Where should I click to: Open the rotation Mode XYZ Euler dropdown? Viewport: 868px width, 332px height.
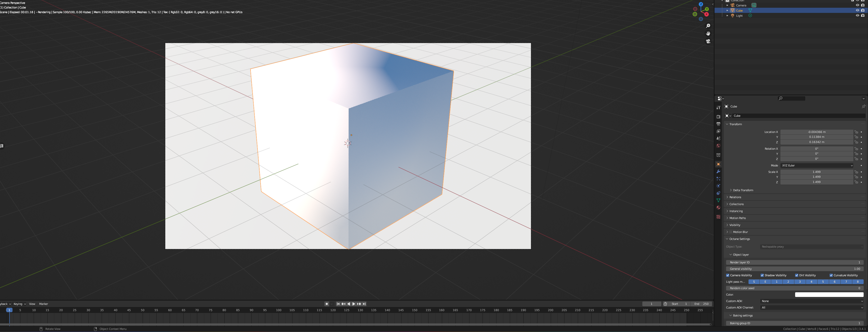tap(817, 166)
